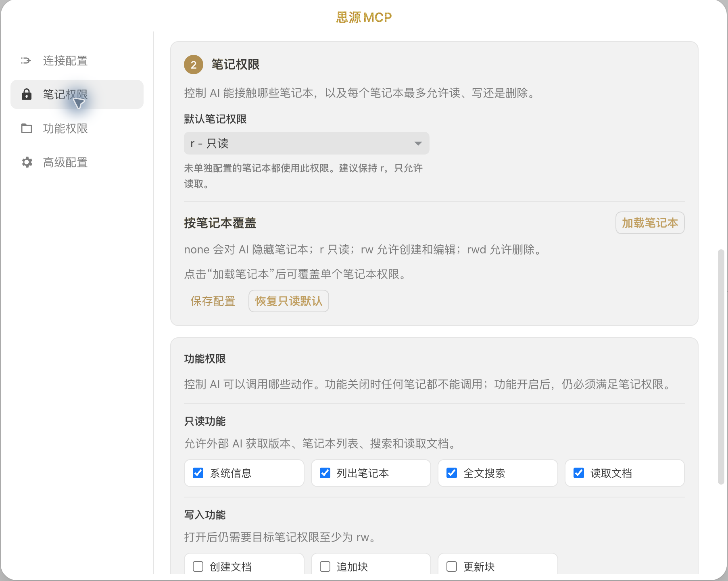The image size is (728, 581).
Task: Click the gear icon beside 高级配置
Action: click(x=27, y=162)
